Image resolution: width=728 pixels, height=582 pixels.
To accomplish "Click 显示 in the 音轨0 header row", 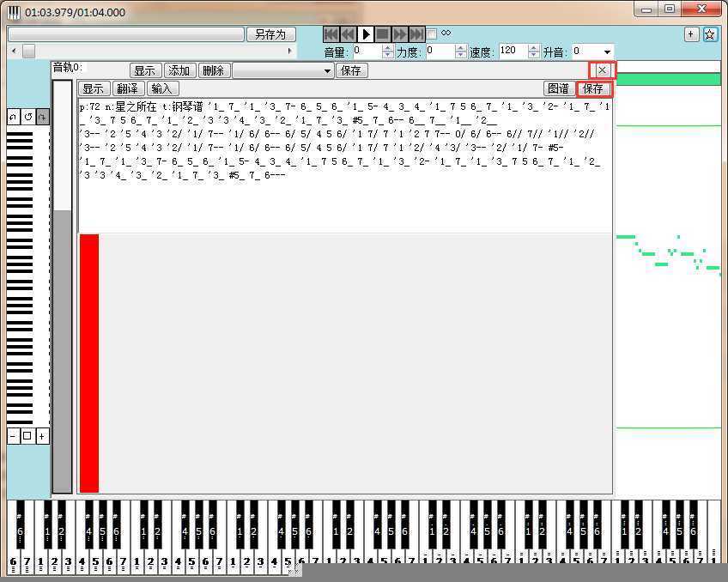I will (145, 70).
